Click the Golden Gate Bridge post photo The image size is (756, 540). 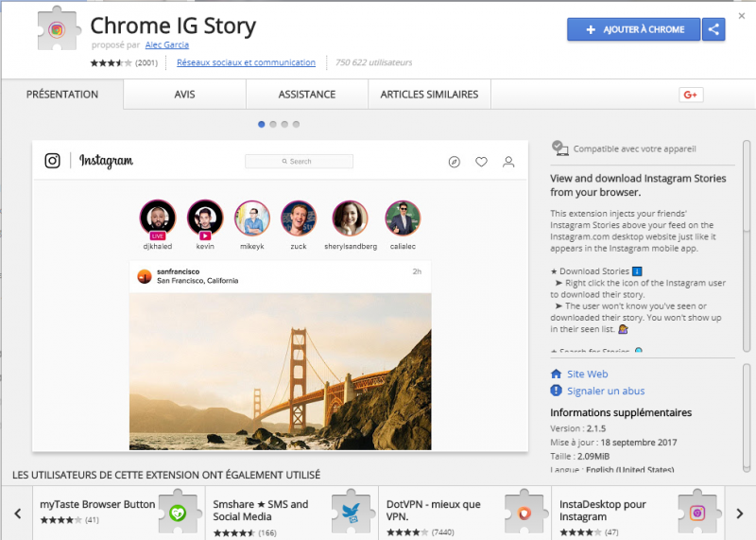(280, 371)
